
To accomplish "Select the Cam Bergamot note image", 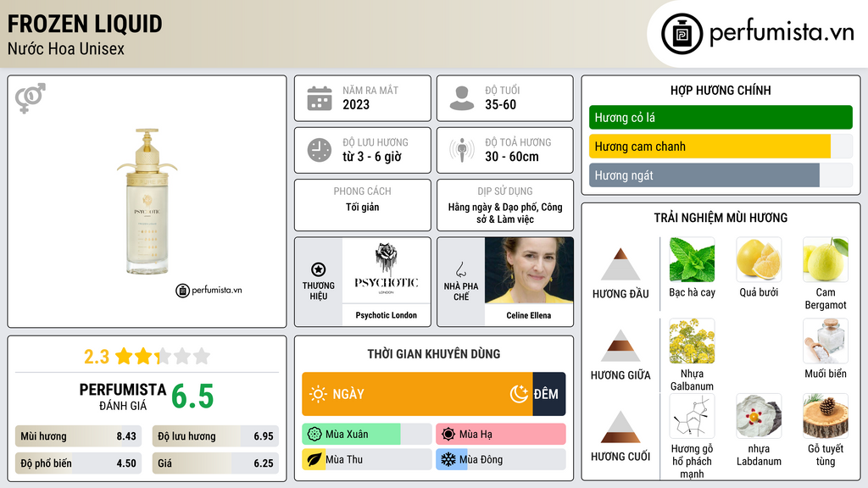I will [x=826, y=259].
